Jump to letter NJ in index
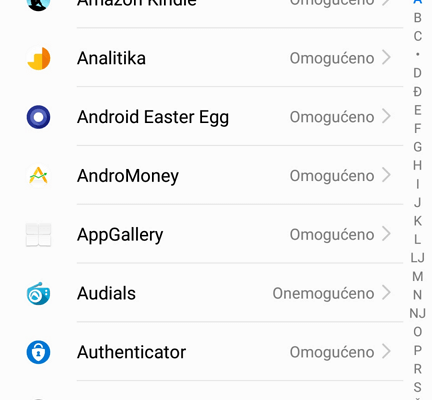This screenshot has width=432, height=400. tap(418, 313)
